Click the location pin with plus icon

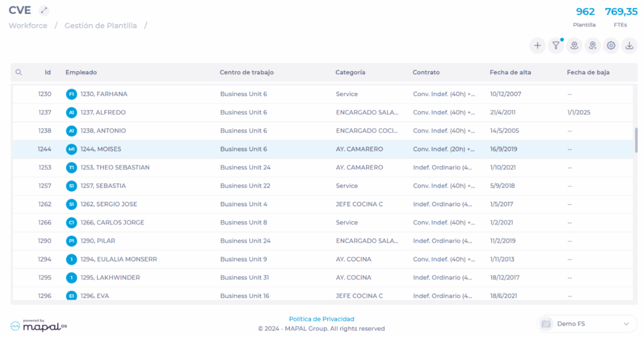click(x=592, y=45)
